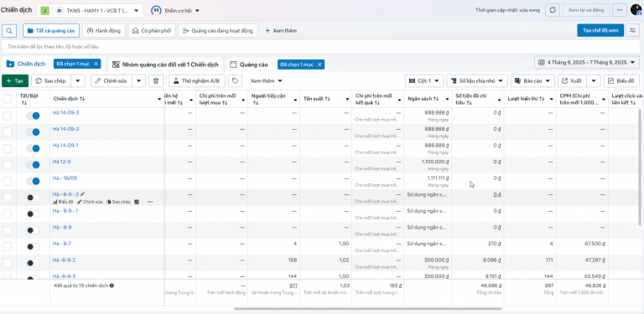Open the date range picker
This screenshot has width=644, height=314.
click(x=586, y=62)
